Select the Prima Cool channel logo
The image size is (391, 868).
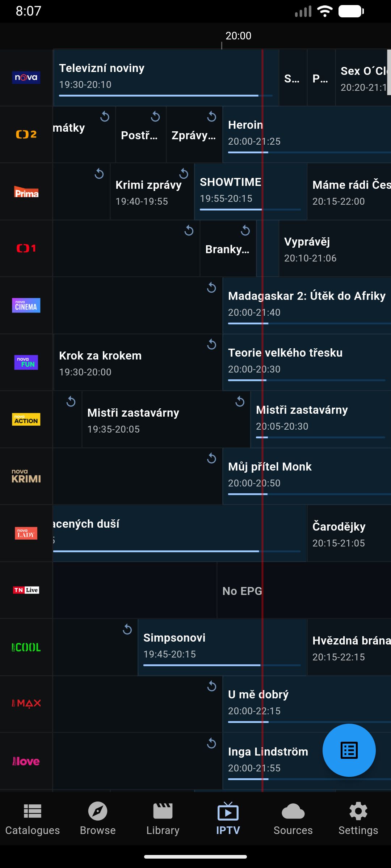(x=26, y=647)
